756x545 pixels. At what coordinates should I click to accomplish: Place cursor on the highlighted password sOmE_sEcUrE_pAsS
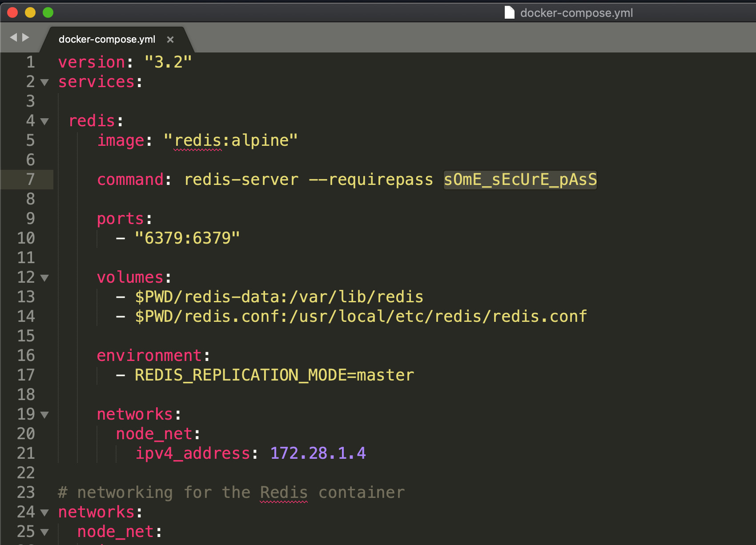click(x=519, y=180)
